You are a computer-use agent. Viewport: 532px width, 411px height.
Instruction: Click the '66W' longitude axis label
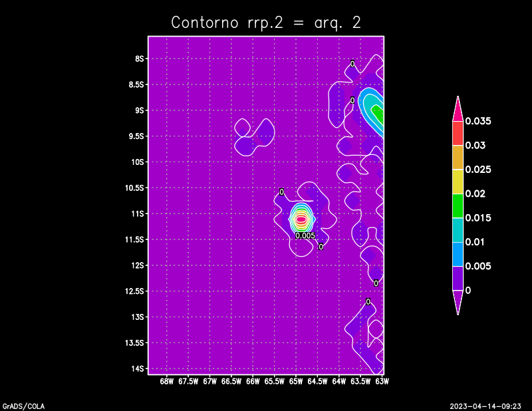pos(253,382)
